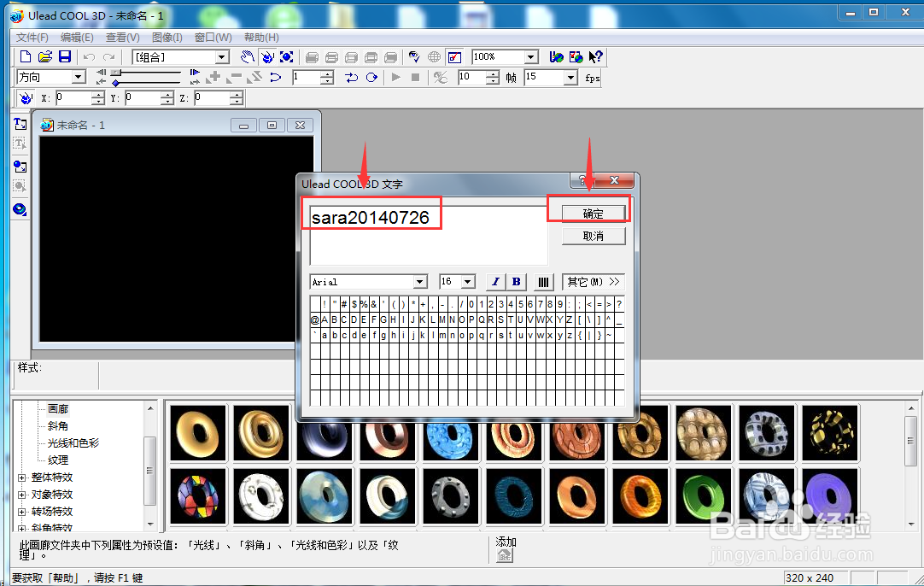This screenshot has width=924, height=586.
Task: Select the Resize object tool
Action: click(286, 56)
